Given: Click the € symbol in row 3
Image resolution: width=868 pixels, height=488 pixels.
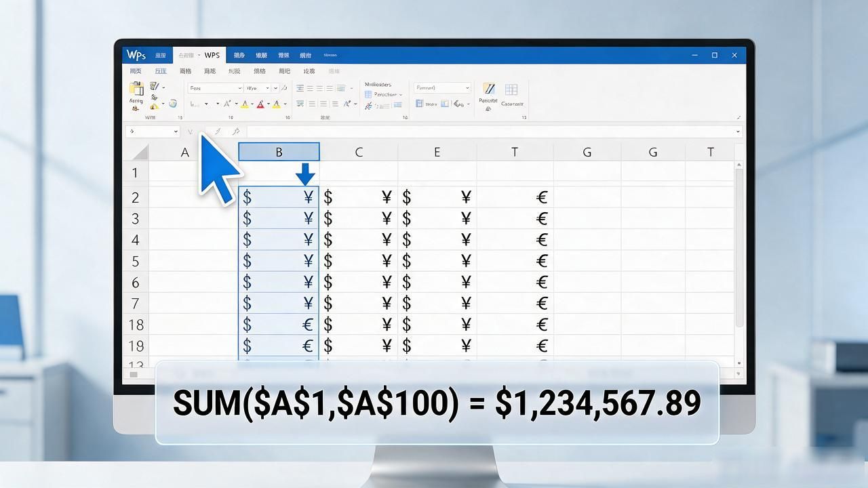Looking at the screenshot, I should coord(542,218).
